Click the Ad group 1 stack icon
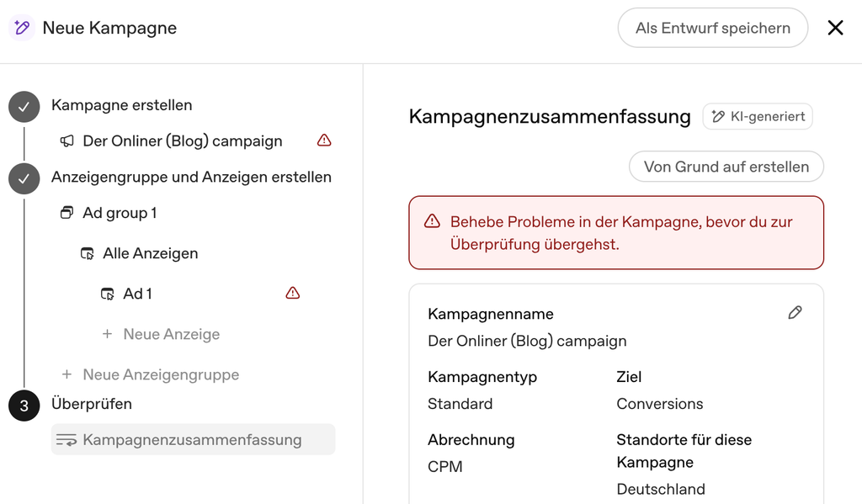862x504 pixels. 67,213
